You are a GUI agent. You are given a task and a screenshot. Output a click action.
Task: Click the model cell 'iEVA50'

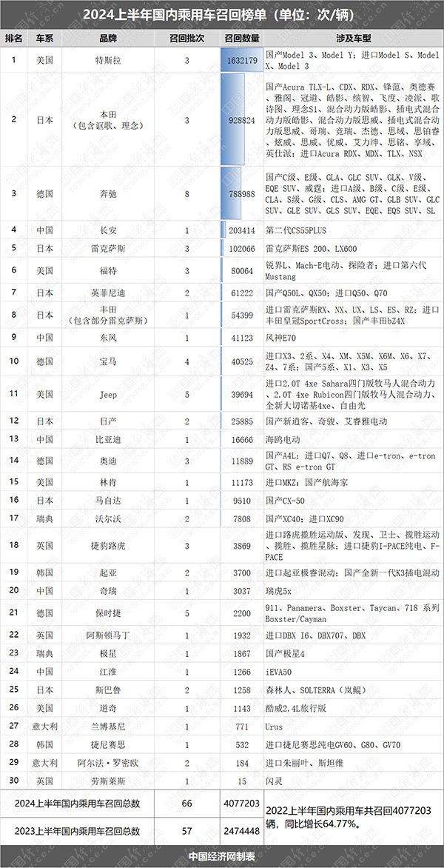coord(279,673)
